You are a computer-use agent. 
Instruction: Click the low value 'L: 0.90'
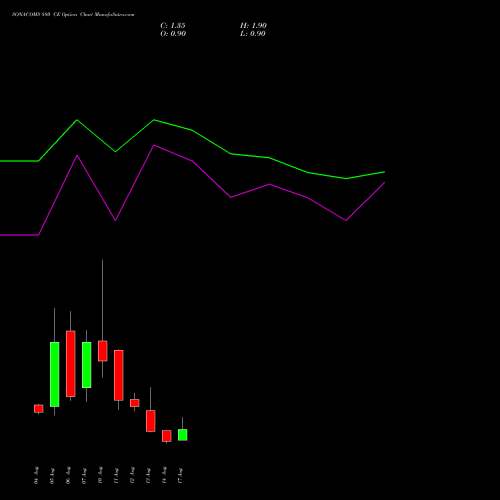point(253,34)
